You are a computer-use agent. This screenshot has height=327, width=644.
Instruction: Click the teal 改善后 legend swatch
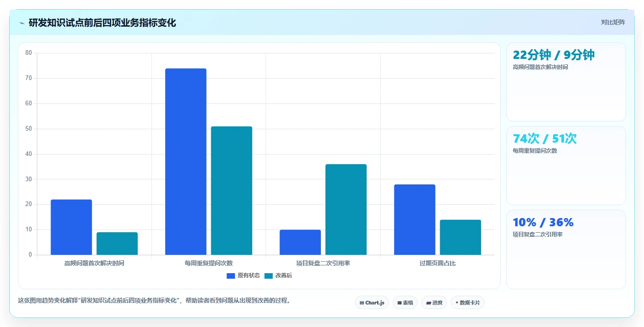coord(268,275)
